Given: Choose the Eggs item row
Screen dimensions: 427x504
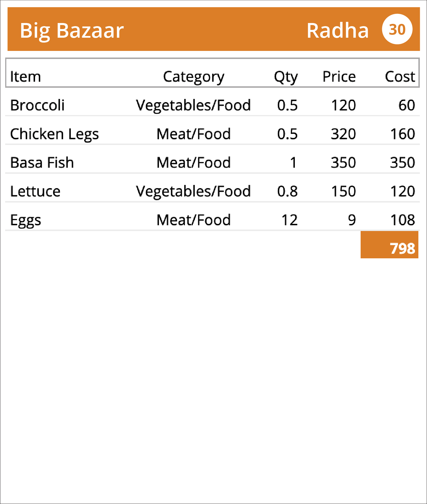Looking at the screenshot, I should pos(212,220).
